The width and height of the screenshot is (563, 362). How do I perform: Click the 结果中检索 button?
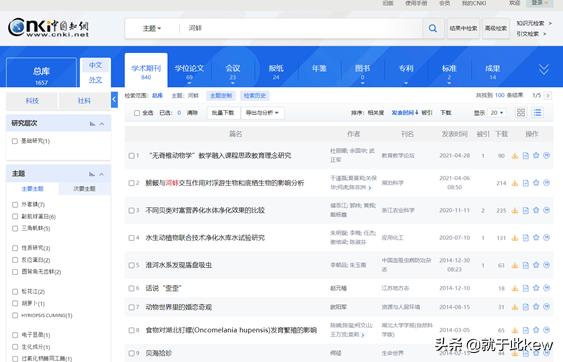[463, 28]
